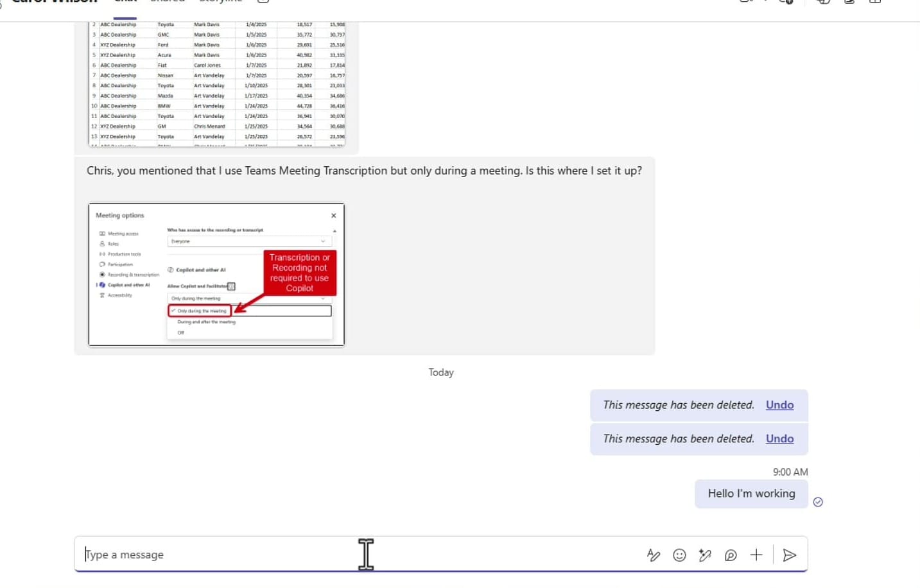
Task: Select the "Only during the meeting" option
Action: [198, 311]
